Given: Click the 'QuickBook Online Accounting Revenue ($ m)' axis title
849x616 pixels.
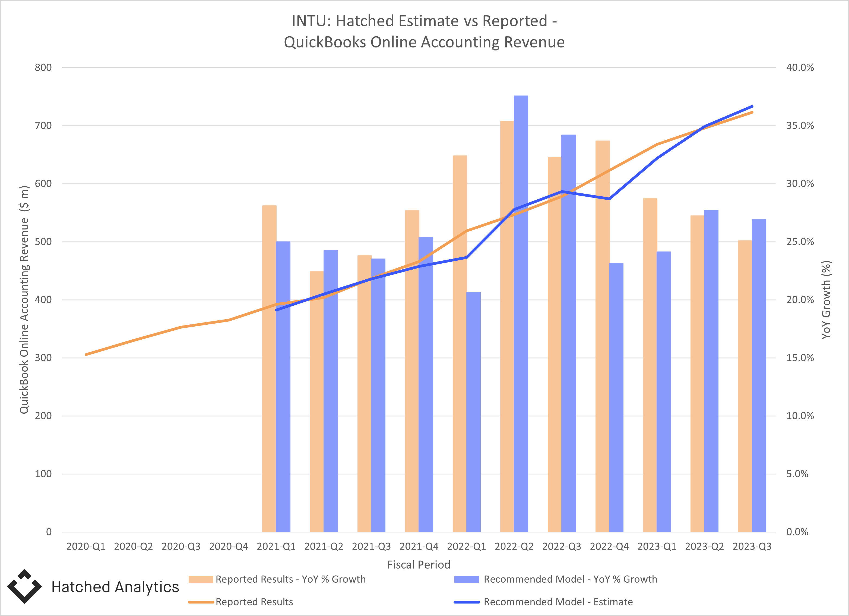Looking at the screenshot, I should point(24,299).
